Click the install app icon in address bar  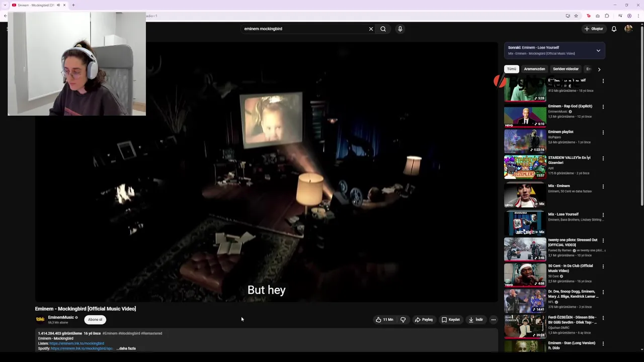tap(568, 16)
